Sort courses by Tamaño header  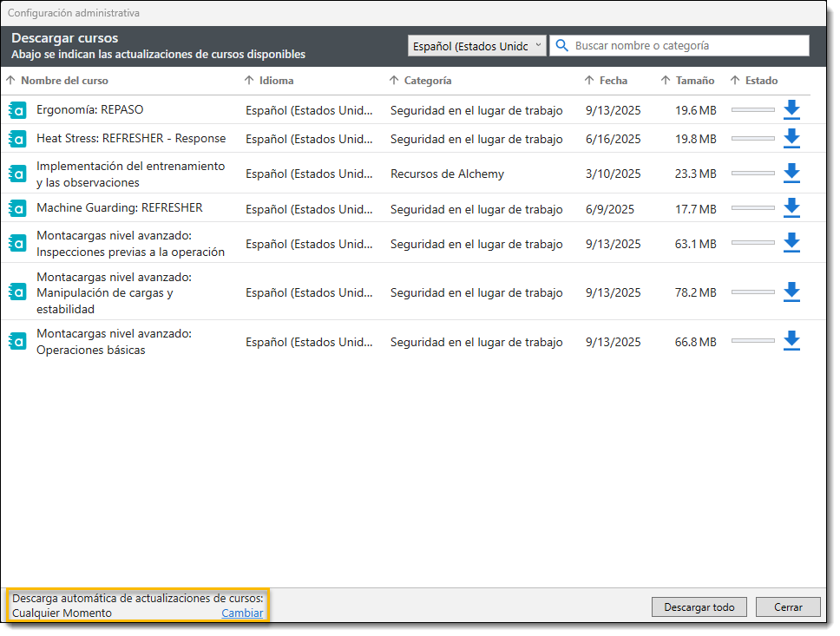coord(695,81)
